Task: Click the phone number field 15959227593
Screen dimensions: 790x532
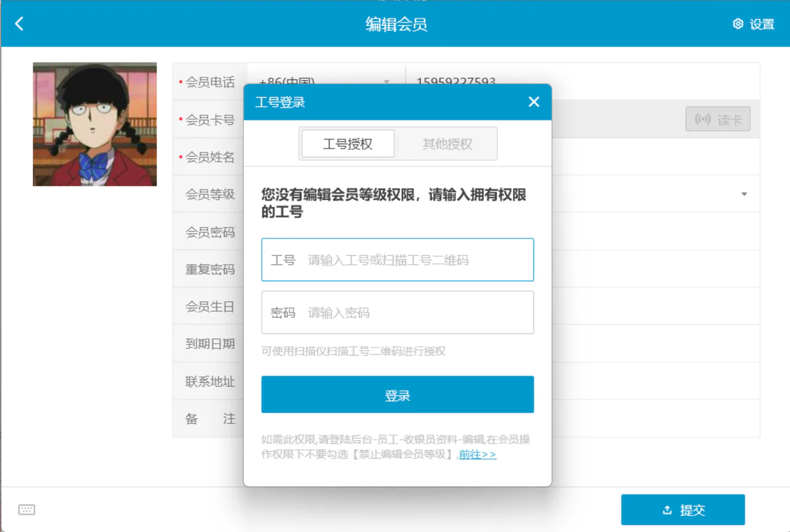Action: [x=583, y=81]
